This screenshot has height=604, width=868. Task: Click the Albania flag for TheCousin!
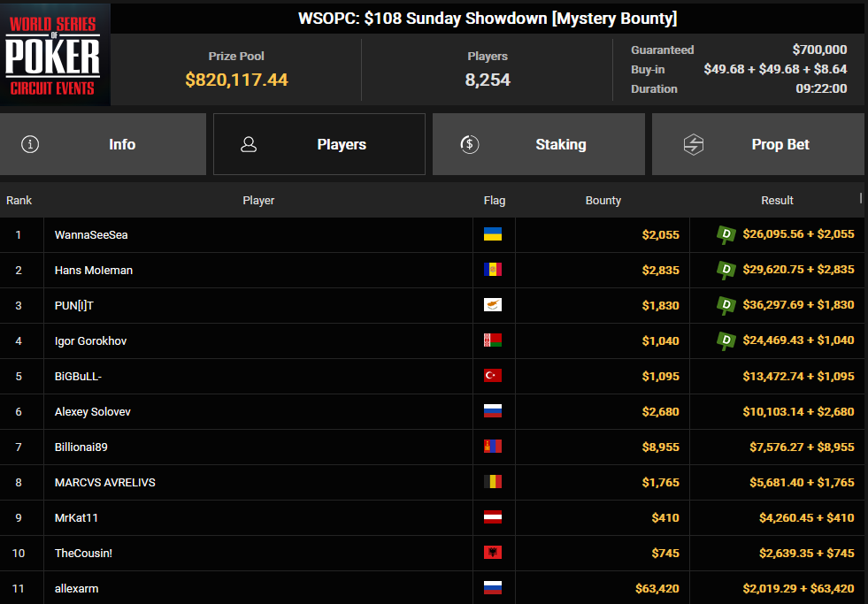[493, 553]
